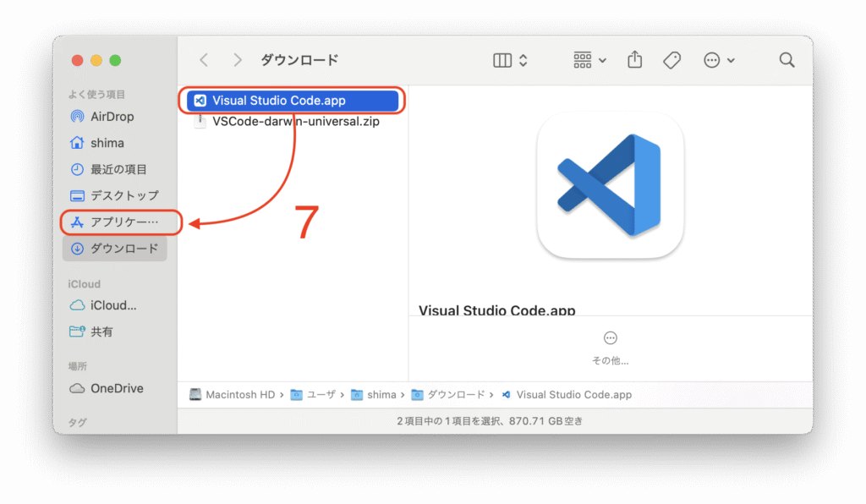Click the ダウンロード window title
Viewport: 866px width, 504px height.
pyautogui.click(x=300, y=60)
